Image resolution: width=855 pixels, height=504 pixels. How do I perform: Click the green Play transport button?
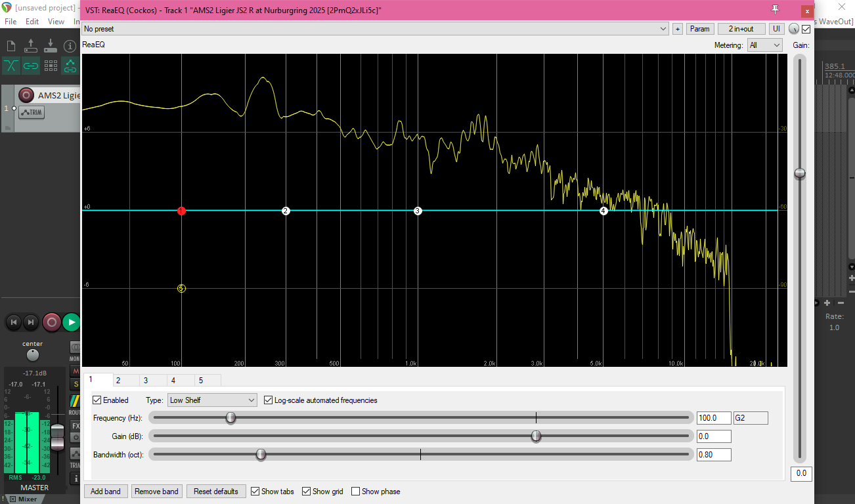pyautogui.click(x=72, y=322)
